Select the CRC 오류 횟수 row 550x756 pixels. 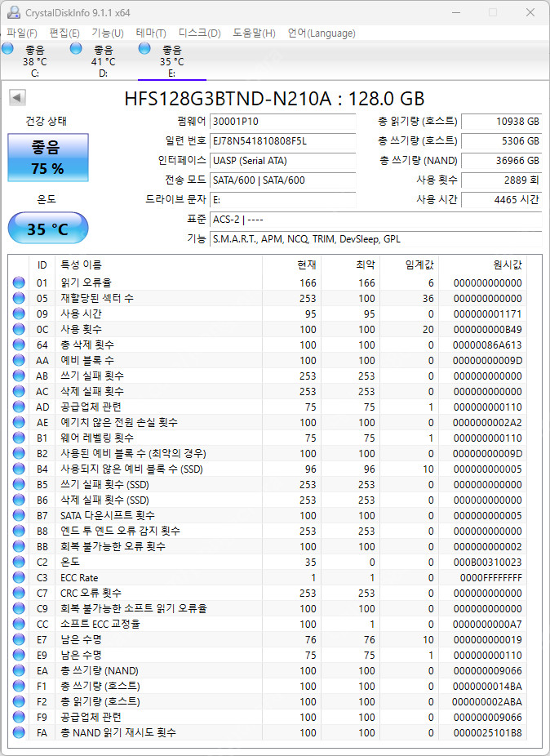pos(269,593)
